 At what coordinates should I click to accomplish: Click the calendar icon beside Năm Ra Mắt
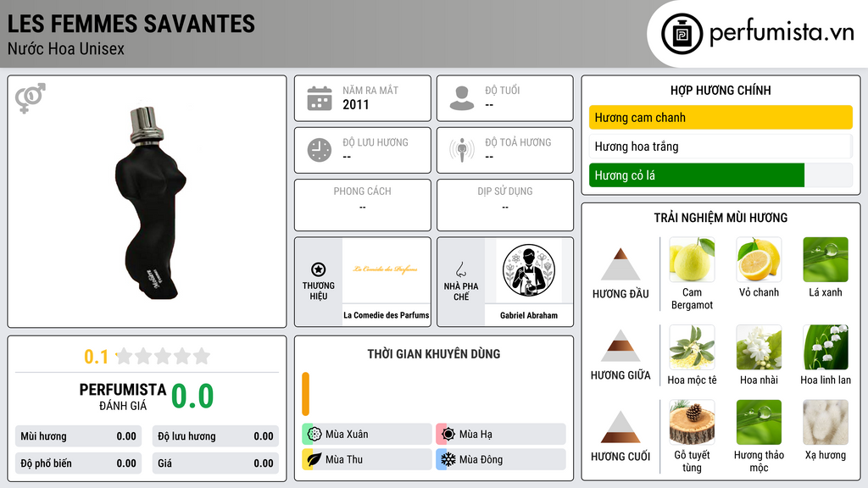coord(320,98)
